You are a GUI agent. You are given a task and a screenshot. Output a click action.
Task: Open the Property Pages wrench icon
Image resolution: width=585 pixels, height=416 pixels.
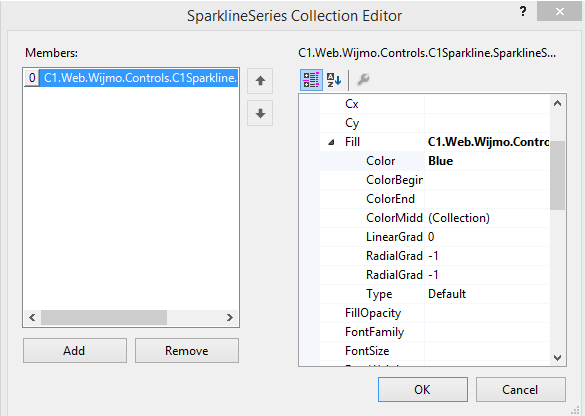(x=363, y=80)
